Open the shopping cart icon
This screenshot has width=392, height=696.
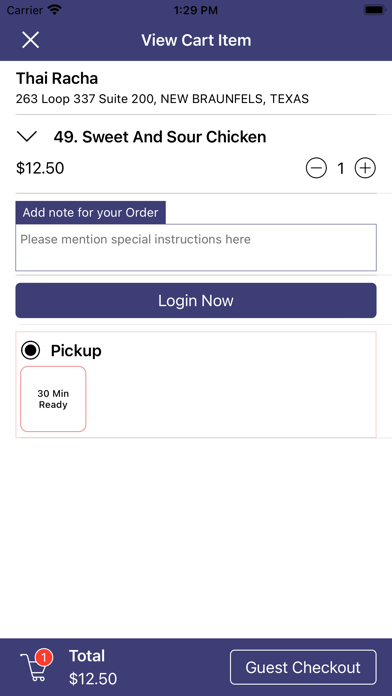tap(34, 669)
